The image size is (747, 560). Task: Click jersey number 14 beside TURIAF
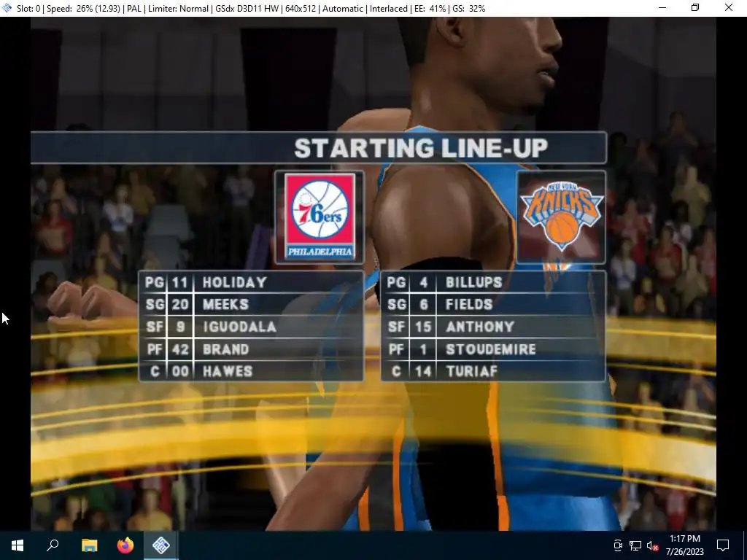(423, 371)
